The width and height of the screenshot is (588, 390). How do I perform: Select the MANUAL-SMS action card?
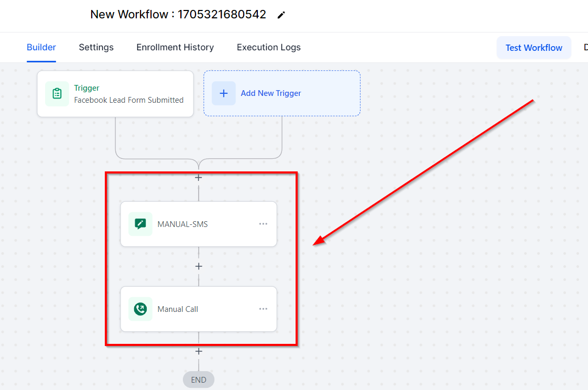[199, 224]
